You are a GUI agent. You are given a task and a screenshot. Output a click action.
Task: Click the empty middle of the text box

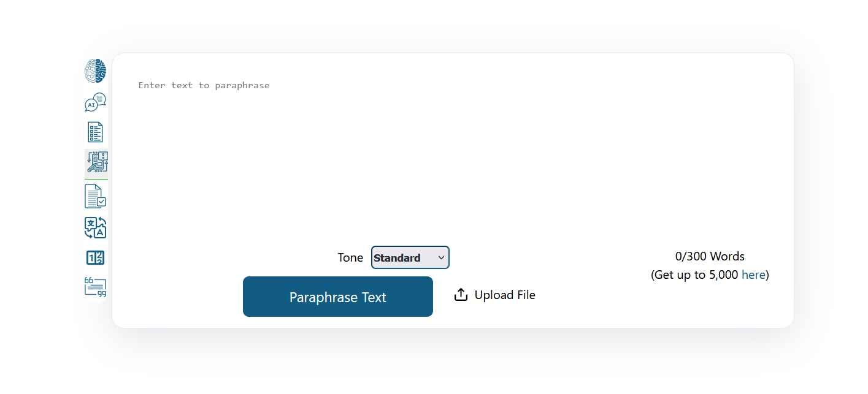coord(453,159)
